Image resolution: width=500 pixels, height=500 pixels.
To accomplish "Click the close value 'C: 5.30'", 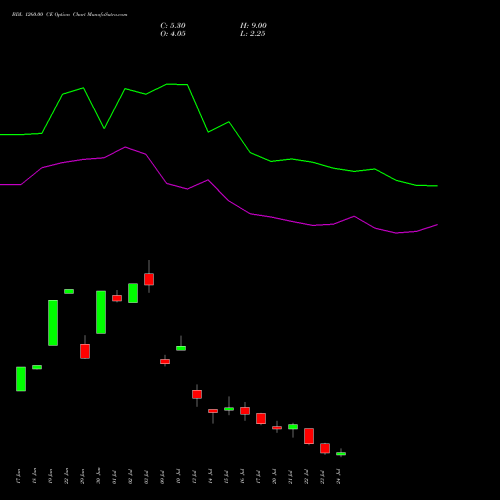I will [173, 26].
